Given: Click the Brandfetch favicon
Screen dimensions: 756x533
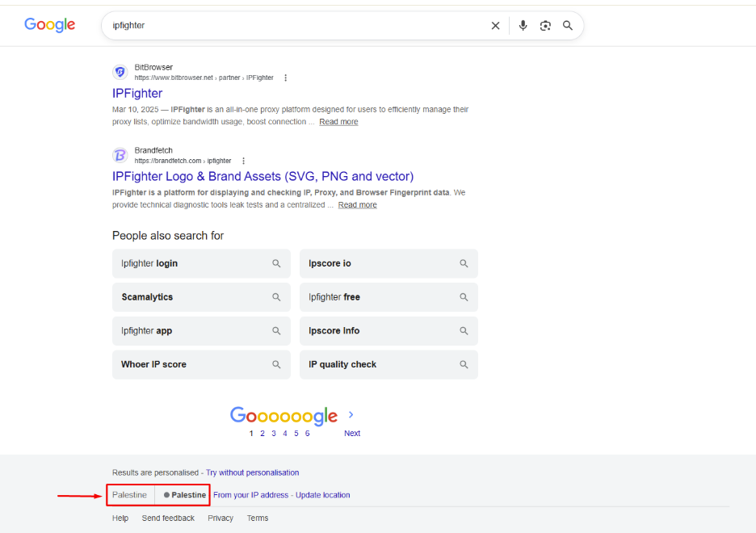Looking at the screenshot, I should [x=120, y=155].
